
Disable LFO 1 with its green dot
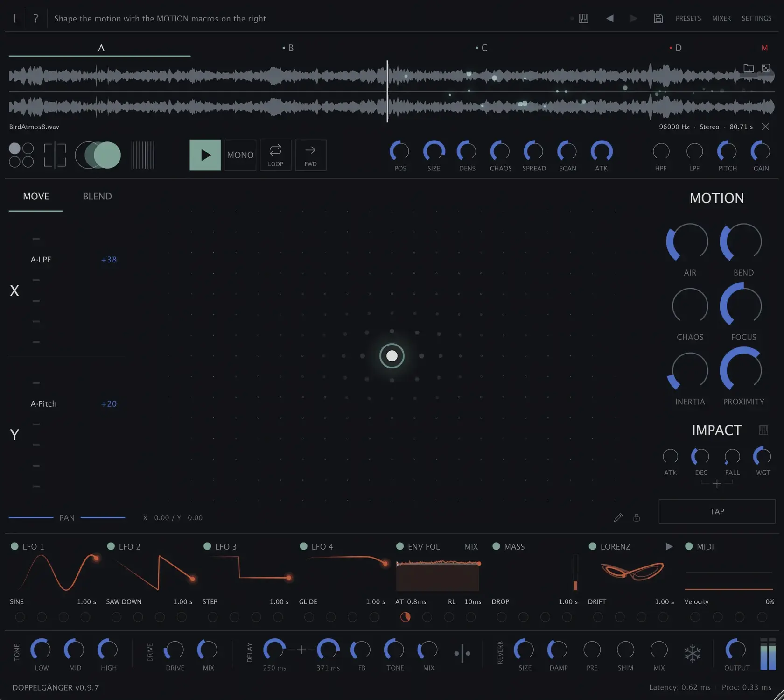pos(14,546)
